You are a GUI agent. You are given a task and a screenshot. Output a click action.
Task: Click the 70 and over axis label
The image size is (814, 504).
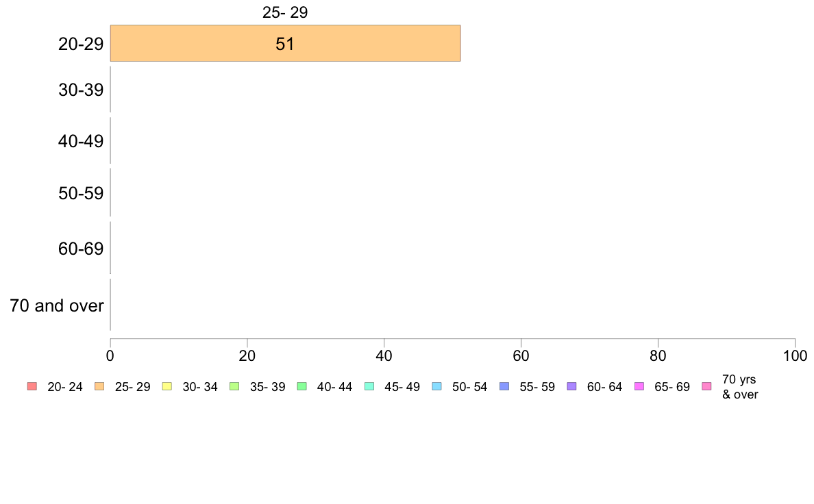57,305
